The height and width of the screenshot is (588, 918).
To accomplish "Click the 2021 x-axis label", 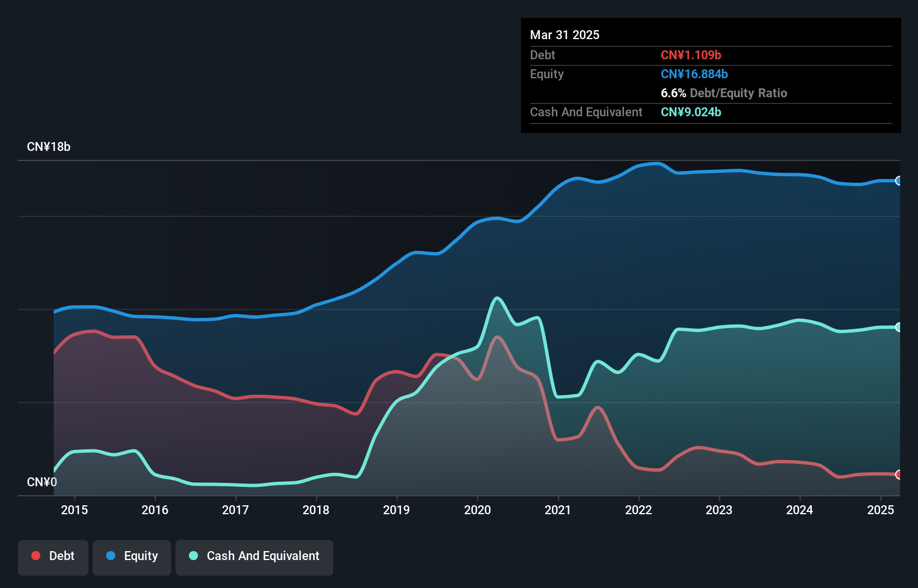I will click(558, 510).
